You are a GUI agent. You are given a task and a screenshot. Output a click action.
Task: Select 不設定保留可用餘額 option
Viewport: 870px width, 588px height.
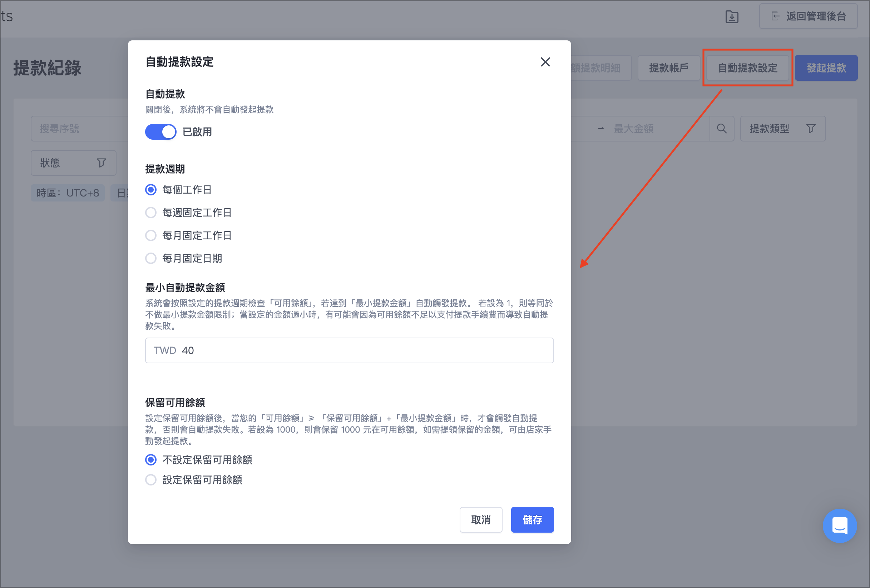coord(151,459)
